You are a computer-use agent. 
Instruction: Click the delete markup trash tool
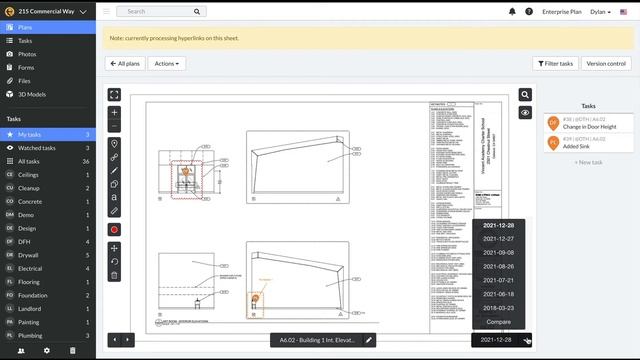click(114, 275)
